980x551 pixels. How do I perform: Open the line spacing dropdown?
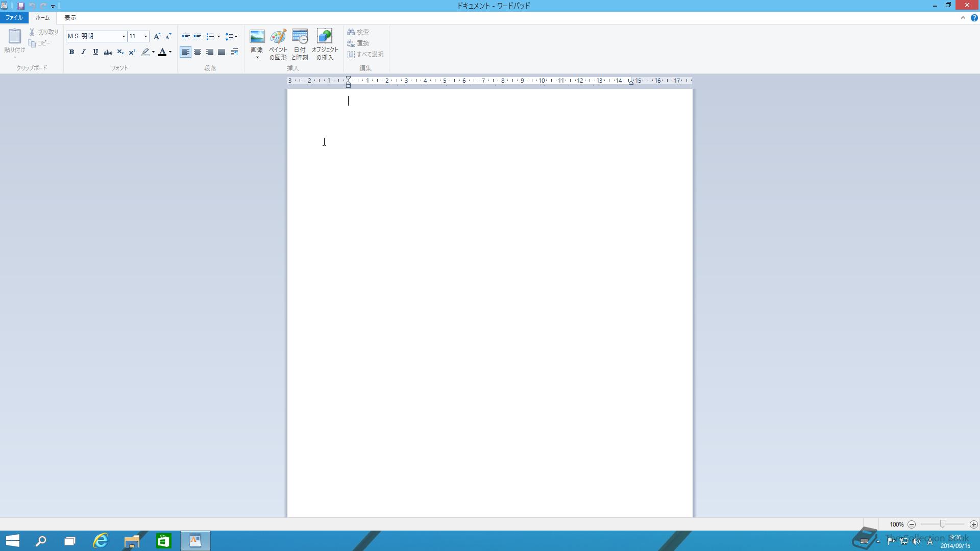pos(231,36)
